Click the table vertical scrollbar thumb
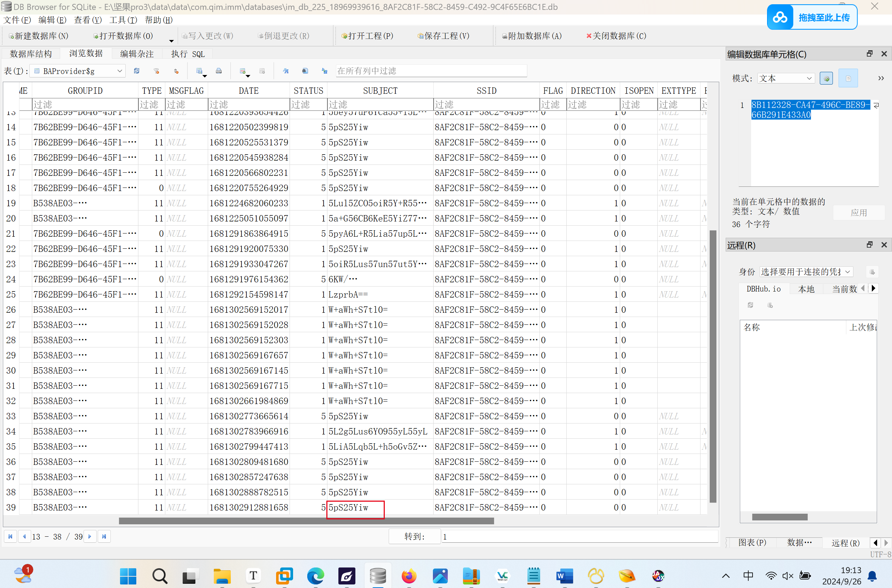The height and width of the screenshot is (588, 892). point(713,367)
